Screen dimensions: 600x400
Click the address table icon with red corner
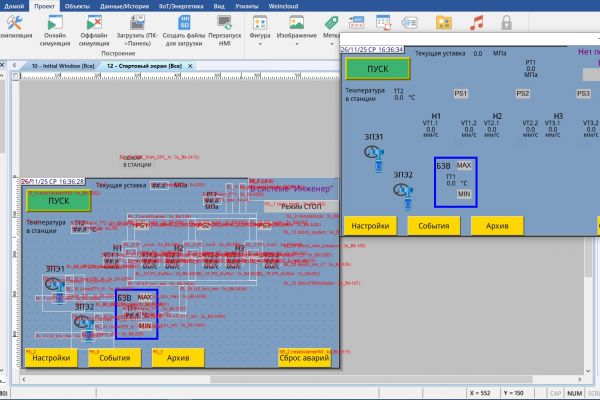coord(383,23)
